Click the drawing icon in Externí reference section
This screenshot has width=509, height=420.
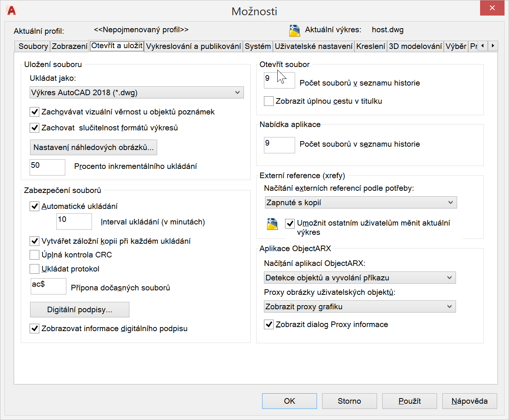[x=272, y=224]
